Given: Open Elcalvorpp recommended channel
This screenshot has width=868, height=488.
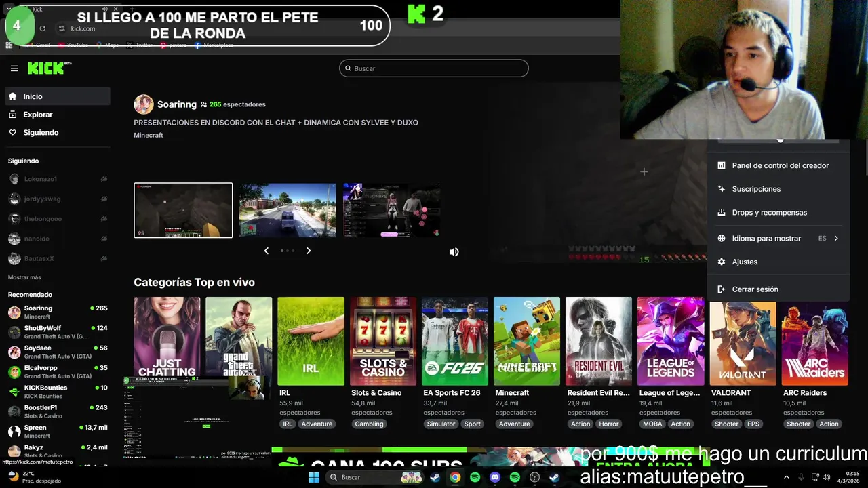Looking at the screenshot, I should click(58, 371).
